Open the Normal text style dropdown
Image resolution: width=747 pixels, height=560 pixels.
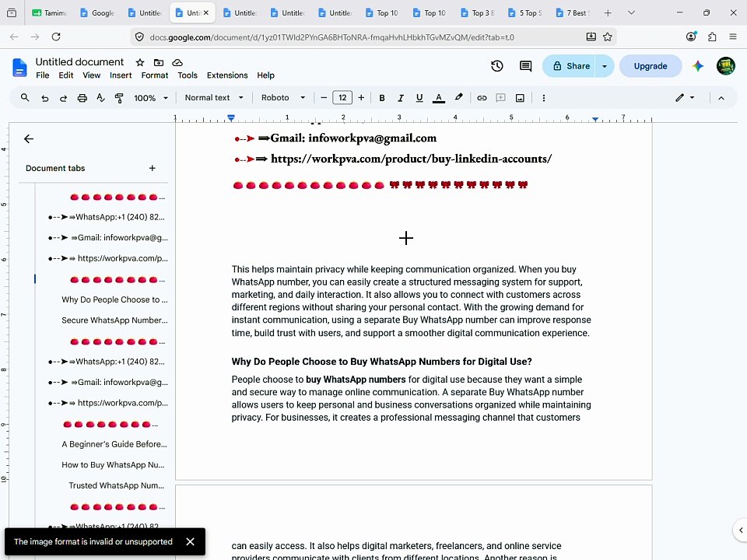point(214,98)
